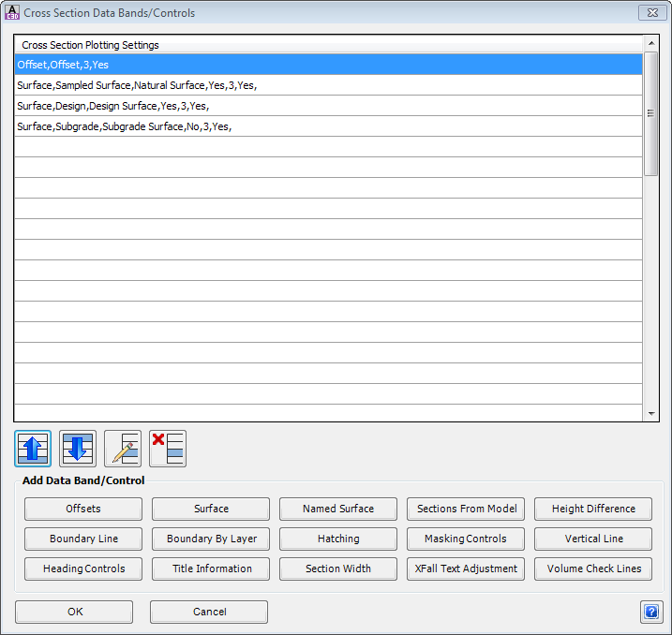Click the list scrollbar down arrow
Viewport: 672px width, 635px height.
pos(651,413)
